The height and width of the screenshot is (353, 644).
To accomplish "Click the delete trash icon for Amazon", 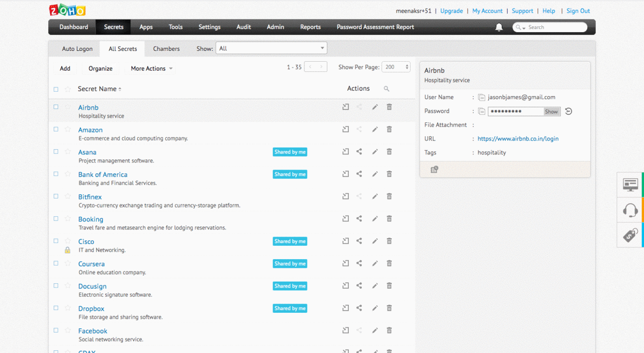I will pyautogui.click(x=389, y=129).
